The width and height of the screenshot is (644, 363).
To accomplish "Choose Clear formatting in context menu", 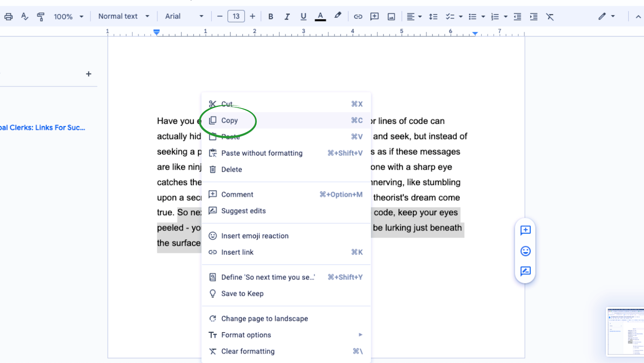I will tap(286, 351).
